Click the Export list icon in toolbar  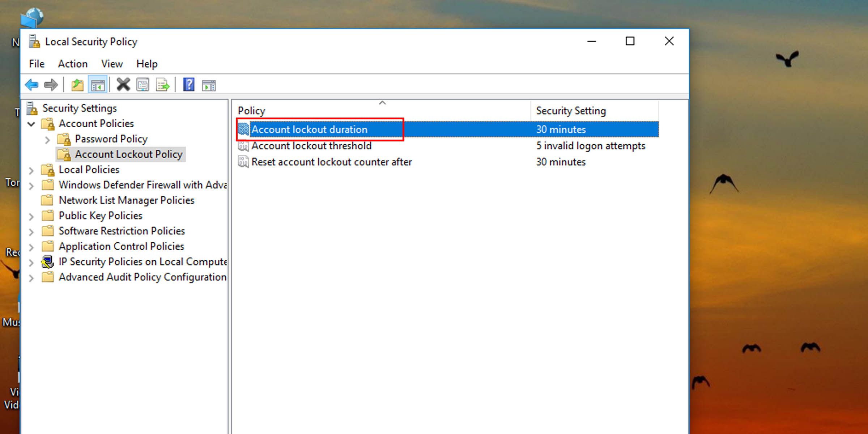[x=164, y=85]
